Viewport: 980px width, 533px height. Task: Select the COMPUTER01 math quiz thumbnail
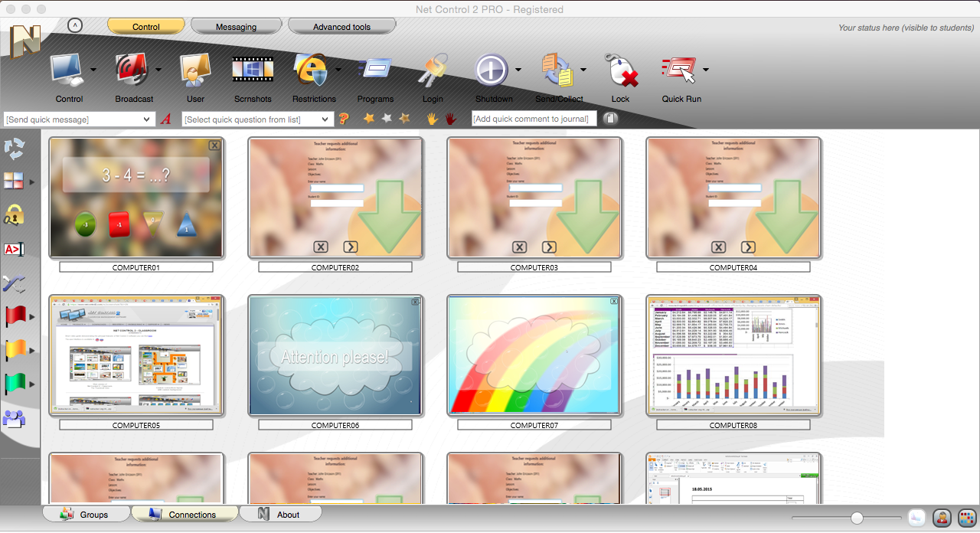coord(136,198)
